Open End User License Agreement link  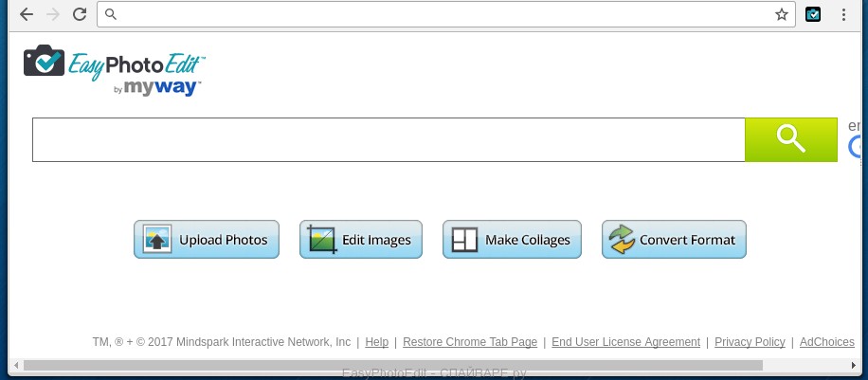pos(625,342)
